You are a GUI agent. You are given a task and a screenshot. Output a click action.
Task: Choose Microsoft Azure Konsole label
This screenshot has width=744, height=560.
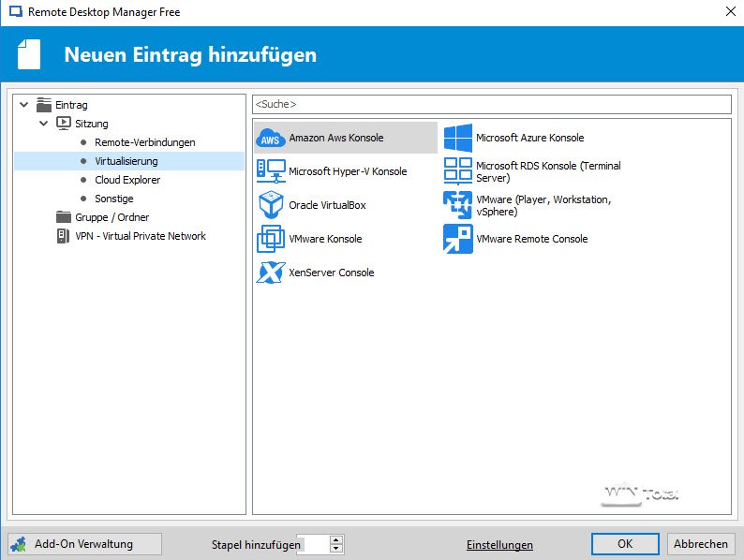pos(530,138)
